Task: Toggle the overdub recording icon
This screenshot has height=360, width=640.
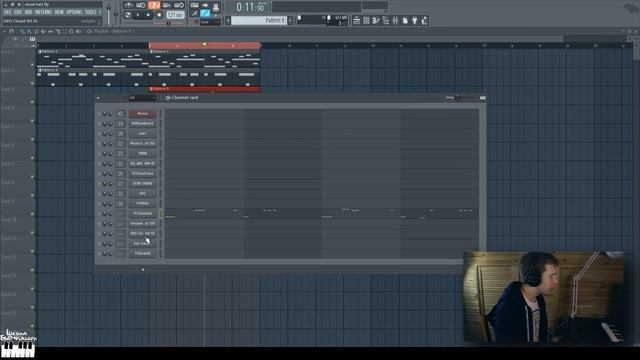Action: [x=167, y=5]
